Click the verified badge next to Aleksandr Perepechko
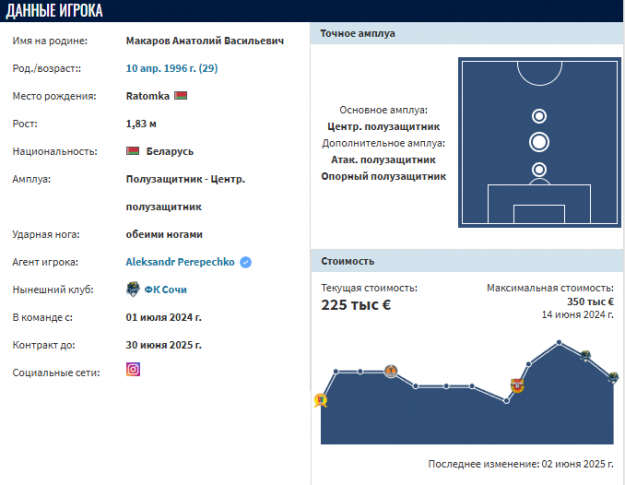Screen dimensions: 625x485 coord(246,262)
